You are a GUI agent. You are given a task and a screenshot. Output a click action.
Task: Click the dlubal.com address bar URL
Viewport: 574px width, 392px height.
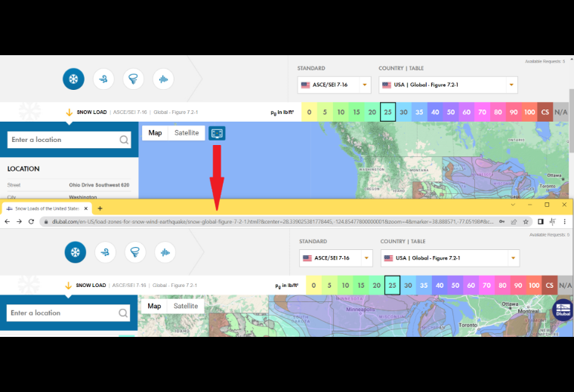273,222
